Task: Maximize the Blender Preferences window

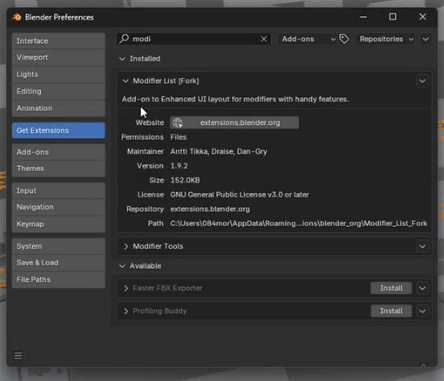Action: [393, 17]
